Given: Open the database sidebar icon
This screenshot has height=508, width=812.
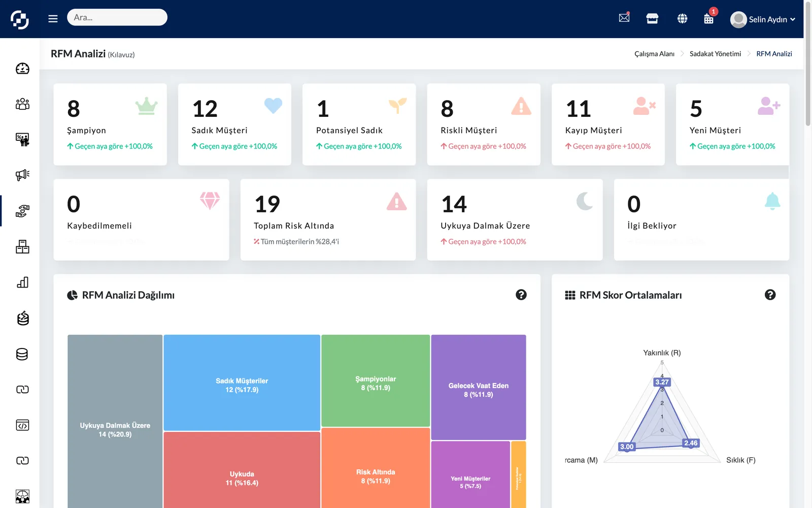Looking at the screenshot, I should (22, 354).
